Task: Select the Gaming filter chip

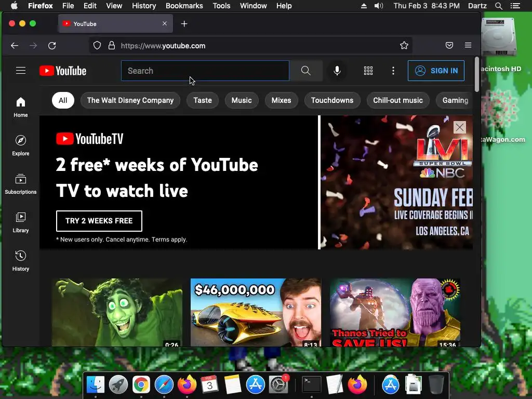Action: click(455, 100)
